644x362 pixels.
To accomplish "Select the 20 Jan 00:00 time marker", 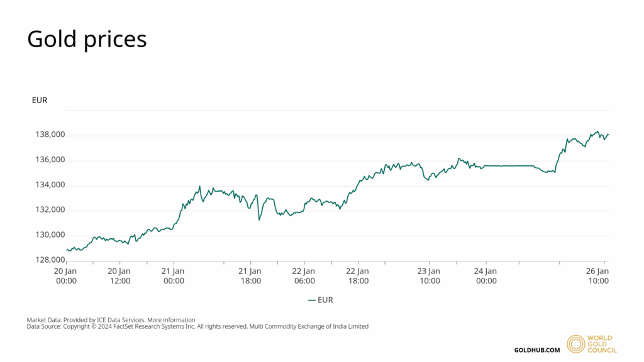I will [66, 276].
